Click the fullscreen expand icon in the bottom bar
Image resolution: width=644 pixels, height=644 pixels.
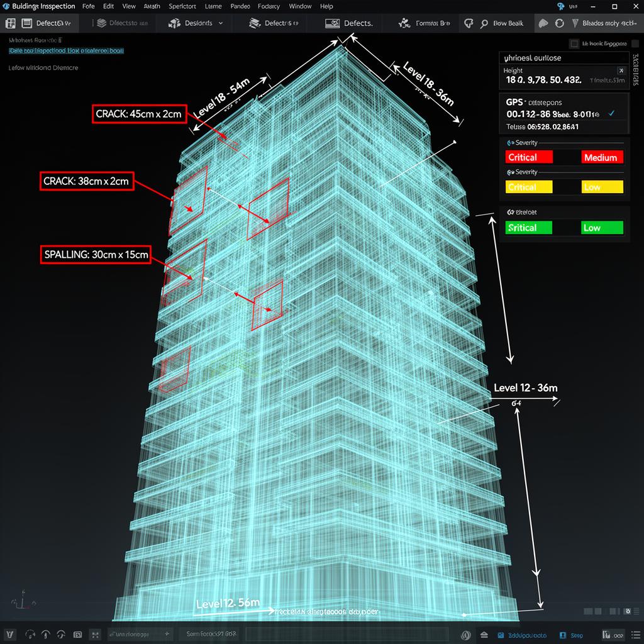pos(96,635)
